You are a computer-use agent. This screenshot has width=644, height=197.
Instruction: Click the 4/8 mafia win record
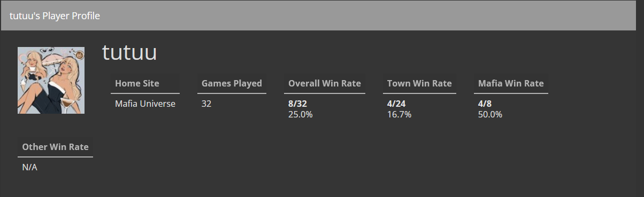pyautogui.click(x=485, y=104)
